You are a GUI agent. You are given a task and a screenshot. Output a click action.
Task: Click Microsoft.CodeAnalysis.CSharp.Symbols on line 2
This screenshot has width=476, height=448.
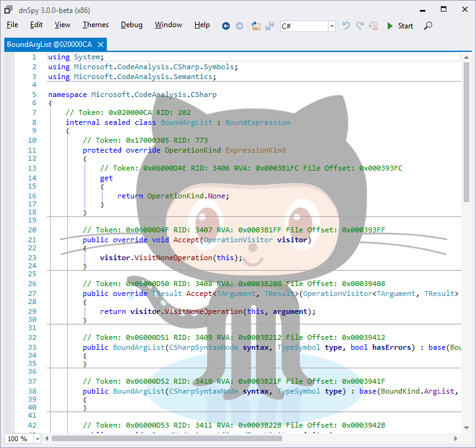tap(154, 67)
